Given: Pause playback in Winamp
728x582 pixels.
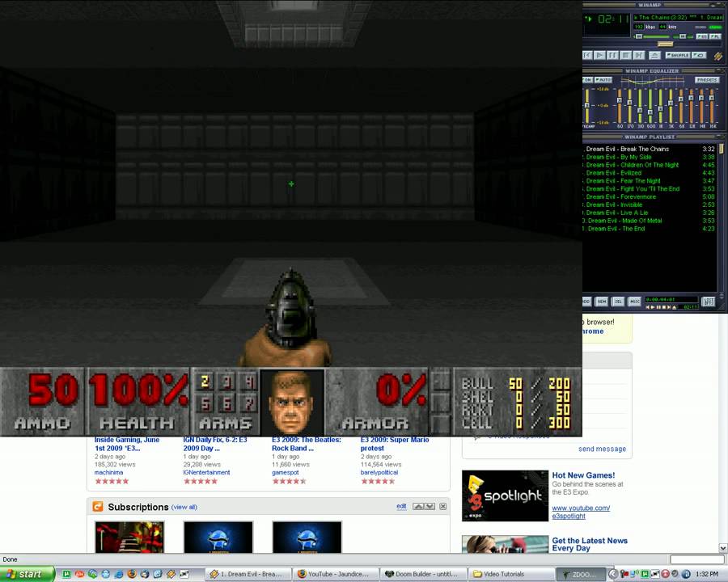Looking at the screenshot, I should tap(613, 55).
